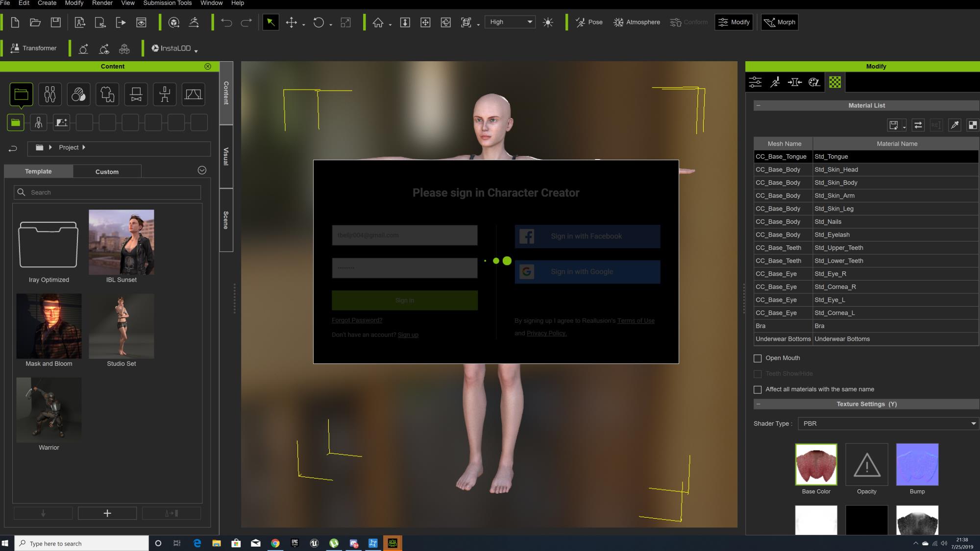Open the Modify sliders tab icon

click(x=755, y=82)
